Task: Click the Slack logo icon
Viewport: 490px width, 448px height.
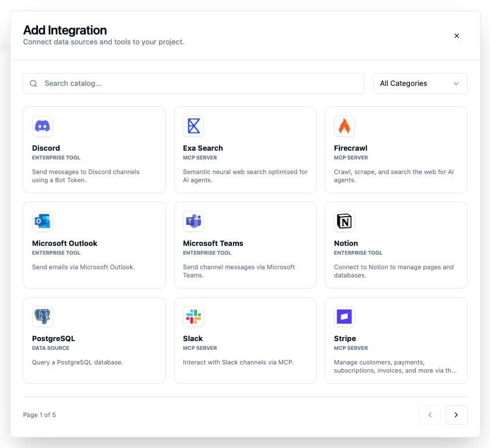Action: (x=193, y=316)
